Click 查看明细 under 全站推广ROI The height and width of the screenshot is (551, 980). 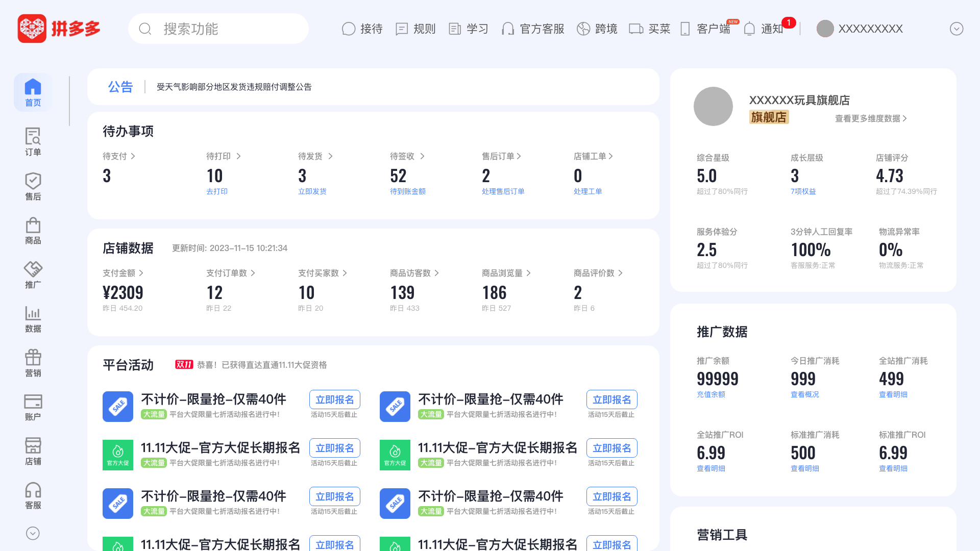coord(711,468)
